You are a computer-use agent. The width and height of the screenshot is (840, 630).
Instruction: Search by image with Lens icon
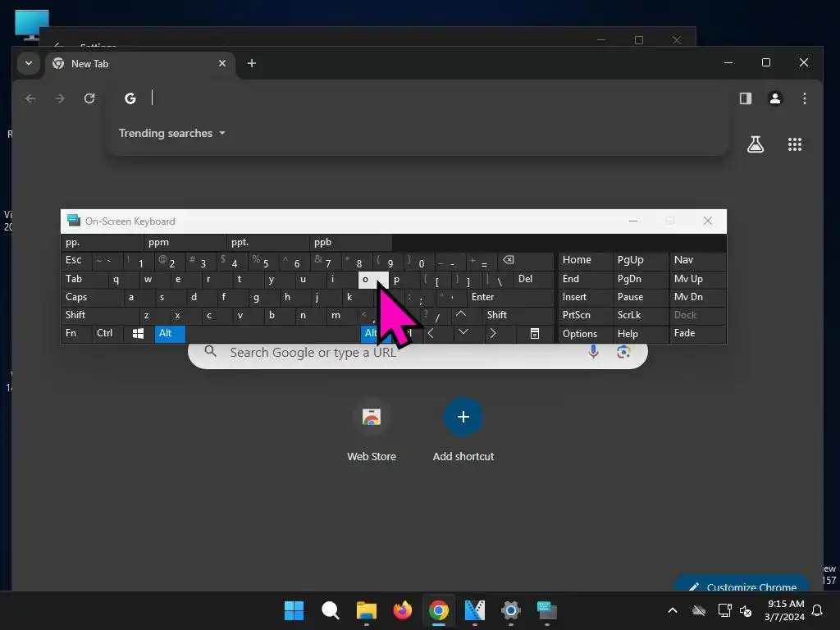pyautogui.click(x=623, y=352)
